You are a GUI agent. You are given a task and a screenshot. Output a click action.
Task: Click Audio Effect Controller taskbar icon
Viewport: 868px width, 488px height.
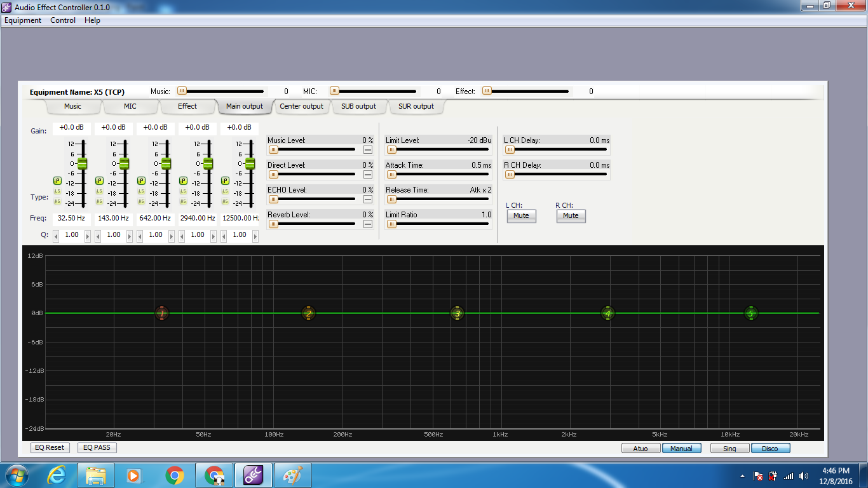coord(254,475)
